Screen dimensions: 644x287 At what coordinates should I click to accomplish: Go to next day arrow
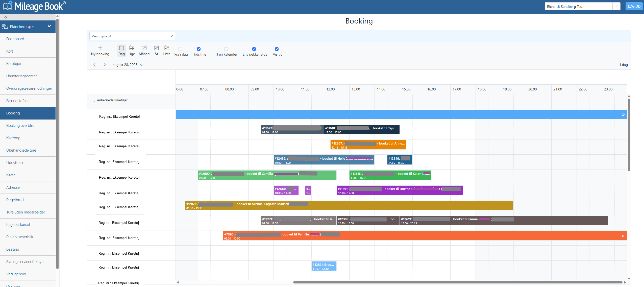click(x=104, y=65)
